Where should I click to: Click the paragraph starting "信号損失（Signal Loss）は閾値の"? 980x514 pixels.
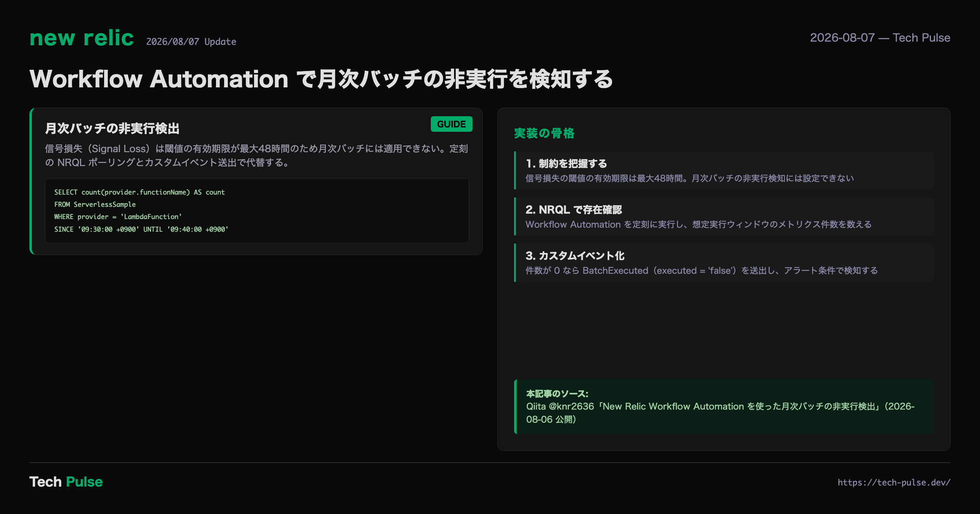pos(256,155)
